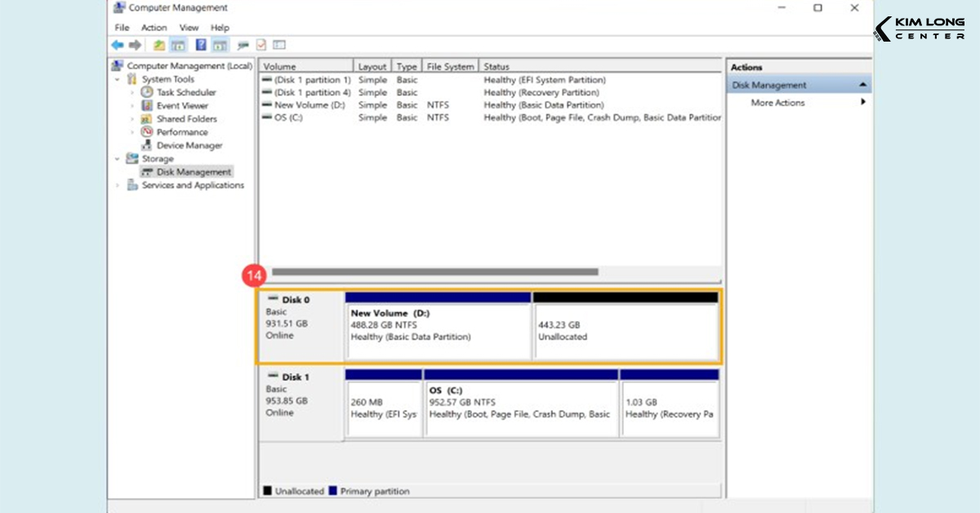Toggle Show/Hide Console Tree toolbar icon
Screen dimensions: 980x513
178,45
